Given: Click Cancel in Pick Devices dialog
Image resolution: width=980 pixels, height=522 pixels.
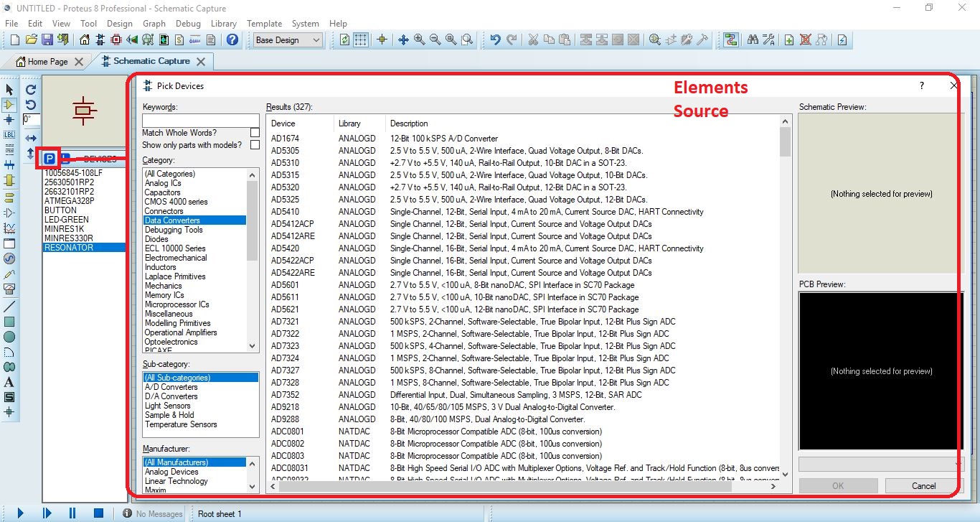Looking at the screenshot, I should (924, 486).
